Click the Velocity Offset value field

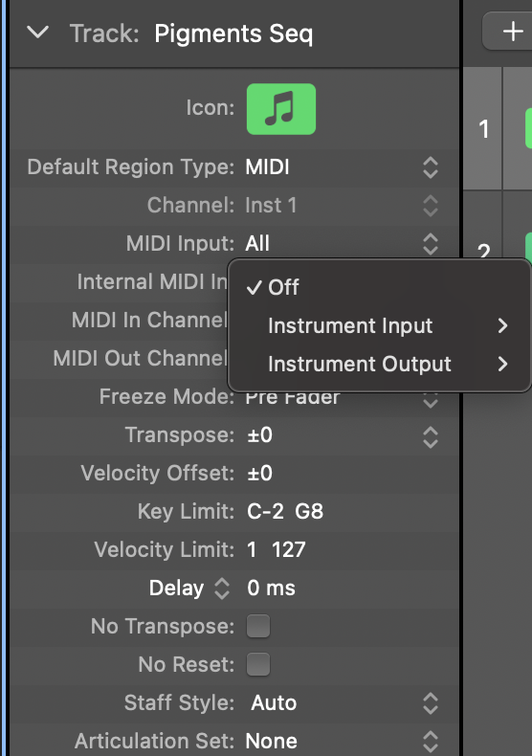pyautogui.click(x=259, y=473)
